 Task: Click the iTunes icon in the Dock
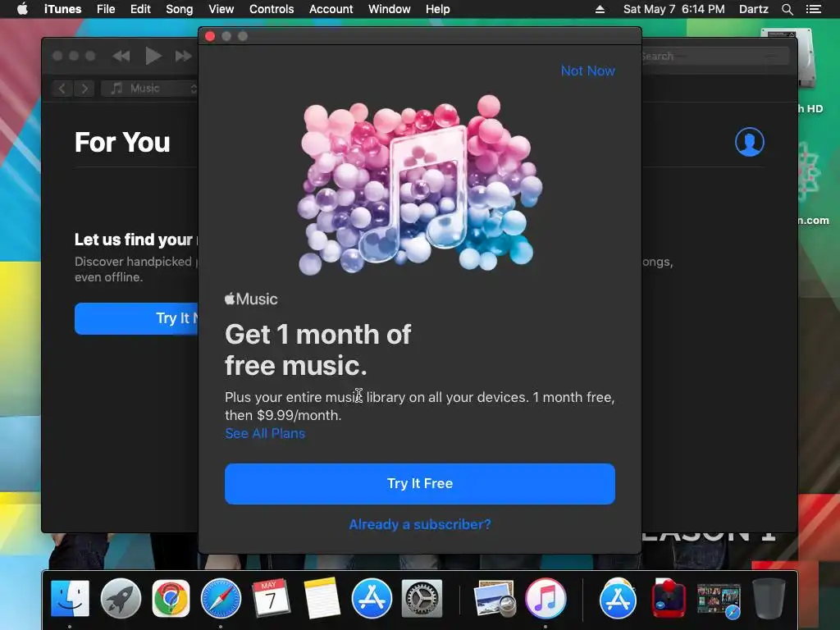(546, 598)
